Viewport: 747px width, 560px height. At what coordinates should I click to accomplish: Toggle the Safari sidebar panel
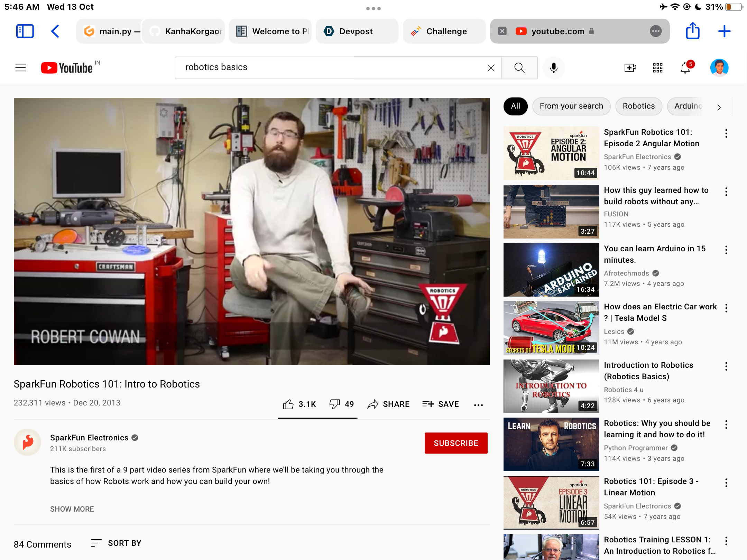point(25,31)
